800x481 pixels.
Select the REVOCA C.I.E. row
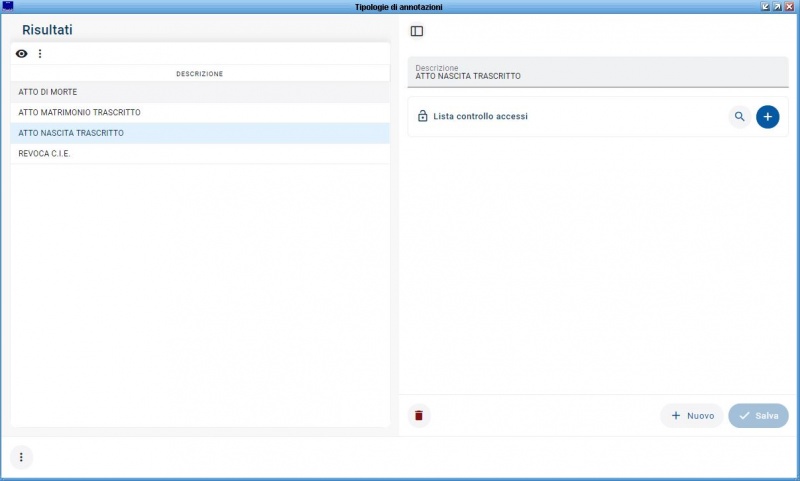[200, 154]
